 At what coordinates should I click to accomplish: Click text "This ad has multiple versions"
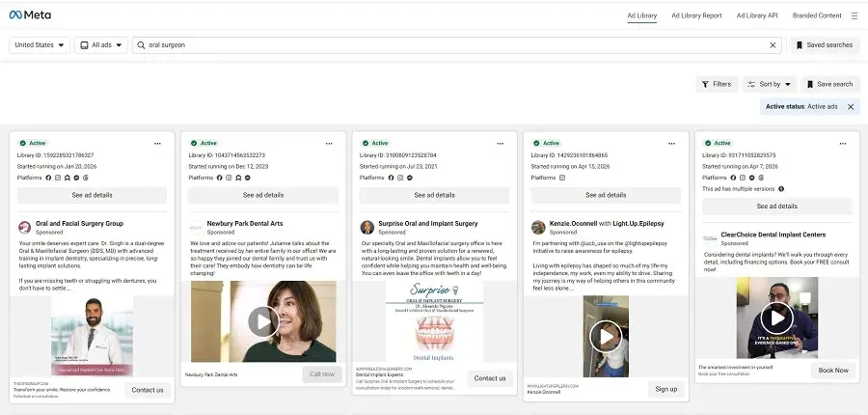pos(739,189)
